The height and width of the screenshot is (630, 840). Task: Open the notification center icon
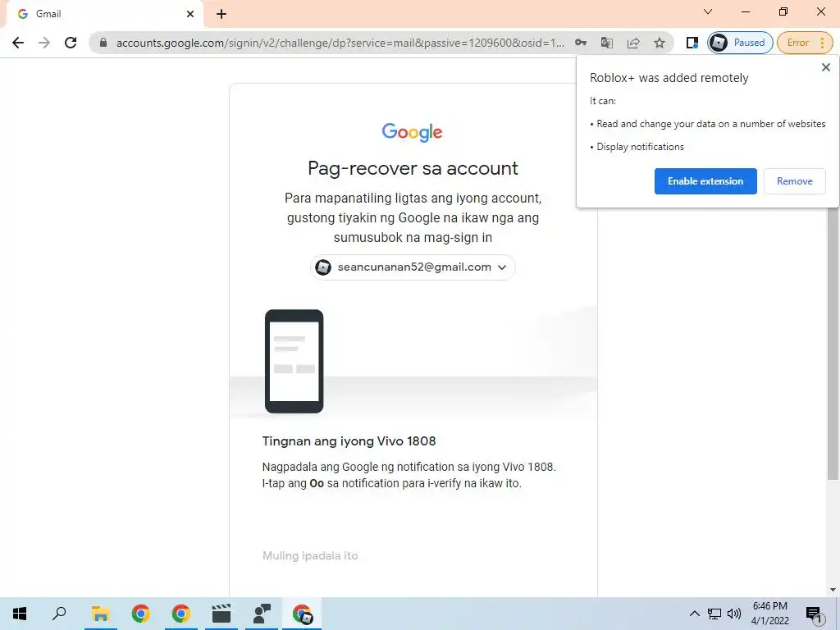tap(815, 614)
